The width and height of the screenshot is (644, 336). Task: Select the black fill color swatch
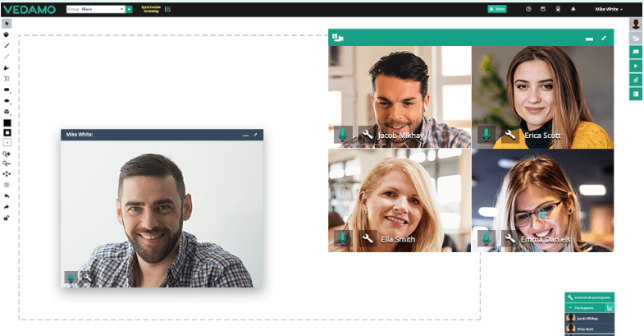[x=7, y=122]
